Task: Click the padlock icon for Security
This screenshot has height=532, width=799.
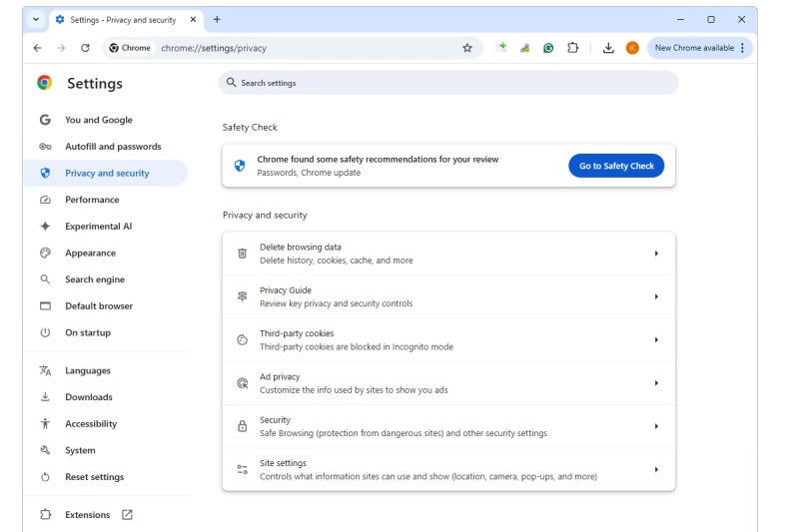Action: 243,426
